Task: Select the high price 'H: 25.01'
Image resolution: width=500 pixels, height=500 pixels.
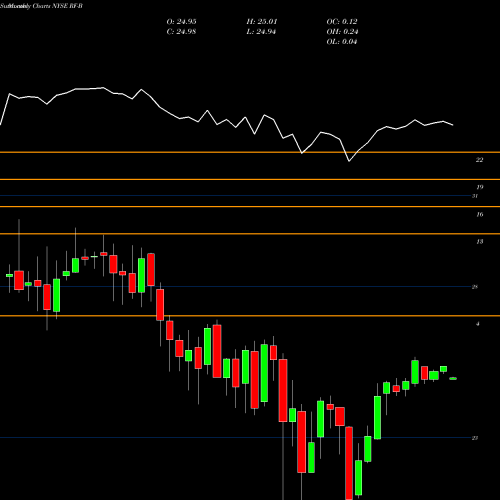Action: point(262,22)
